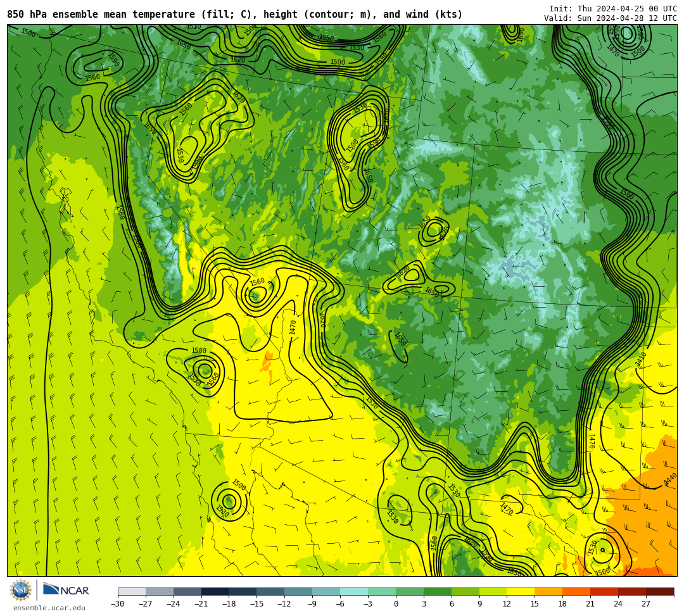Screen dimensions: 684x616
Task: Click the -30 colorbar label
Action: pyautogui.click(x=118, y=604)
